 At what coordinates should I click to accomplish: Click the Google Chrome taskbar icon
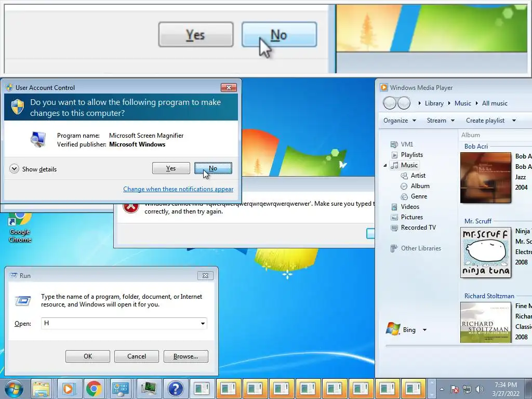(x=94, y=389)
